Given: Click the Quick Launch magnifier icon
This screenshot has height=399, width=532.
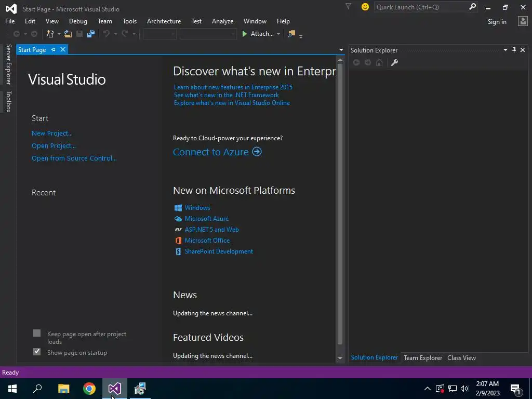Looking at the screenshot, I should point(472,7).
